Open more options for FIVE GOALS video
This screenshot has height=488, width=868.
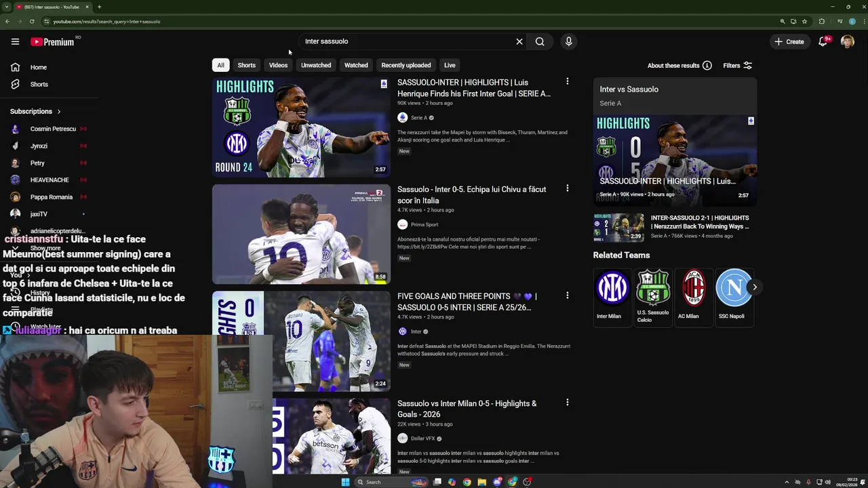pyautogui.click(x=568, y=296)
